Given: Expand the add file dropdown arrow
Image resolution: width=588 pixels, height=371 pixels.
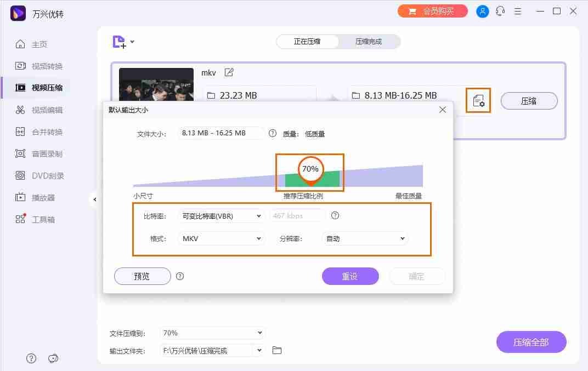Looking at the screenshot, I should click(132, 42).
